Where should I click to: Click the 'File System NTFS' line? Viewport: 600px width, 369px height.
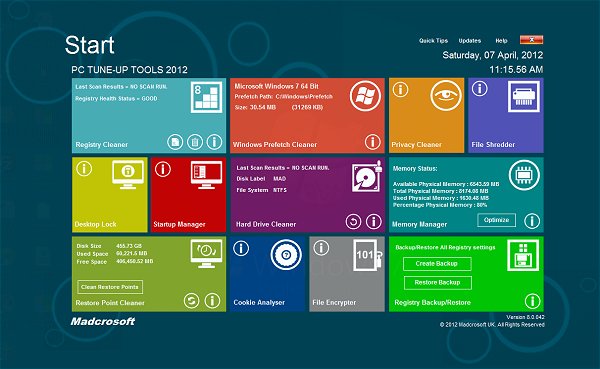(261, 190)
